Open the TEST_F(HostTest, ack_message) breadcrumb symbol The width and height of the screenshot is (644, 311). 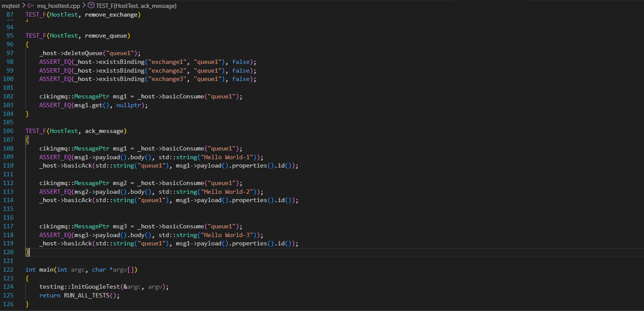click(x=136, y=6)
